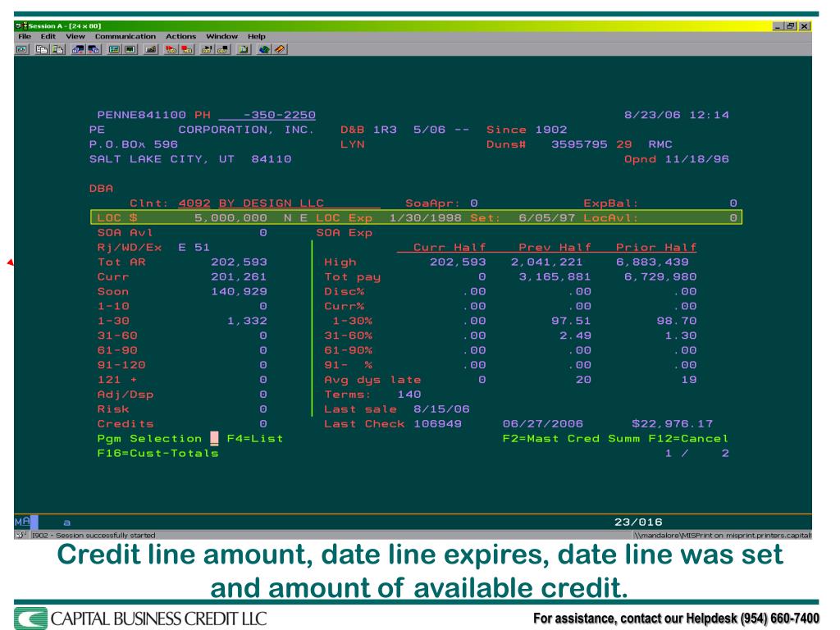Click customer code PENNE841100

(x=141, y=115)
